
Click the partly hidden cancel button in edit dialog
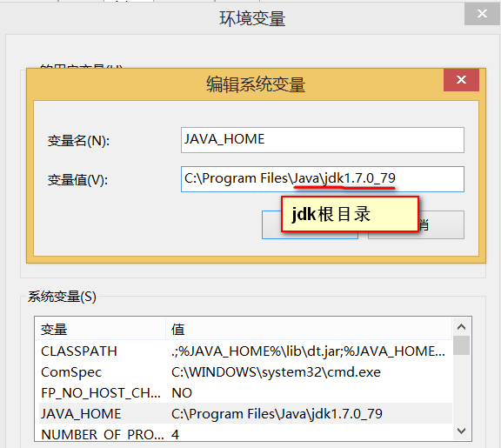pos(442,224)
